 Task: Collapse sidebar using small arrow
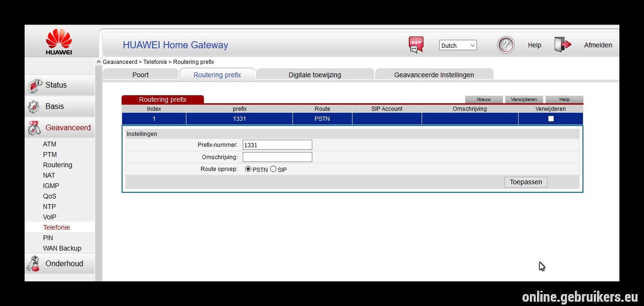click(98, 62)
